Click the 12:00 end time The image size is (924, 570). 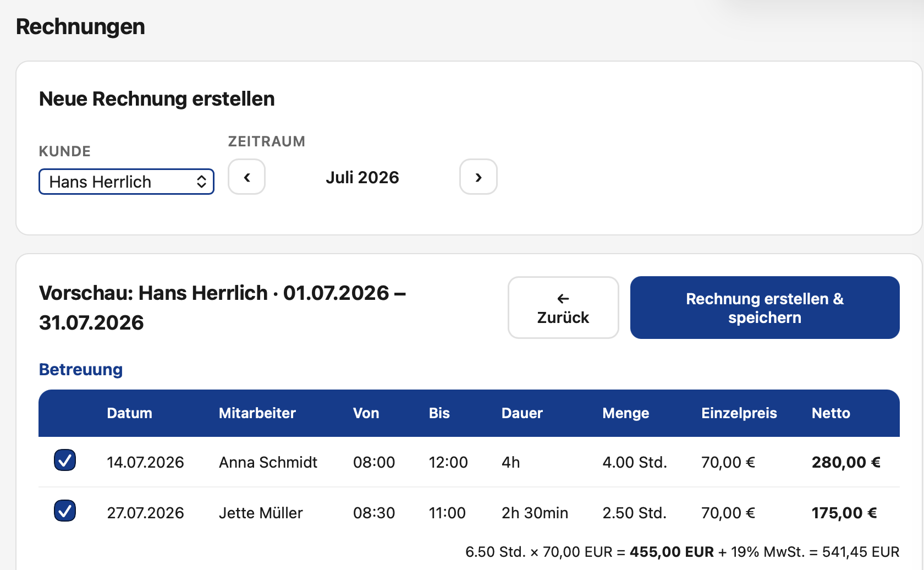[x=448, y=462]
